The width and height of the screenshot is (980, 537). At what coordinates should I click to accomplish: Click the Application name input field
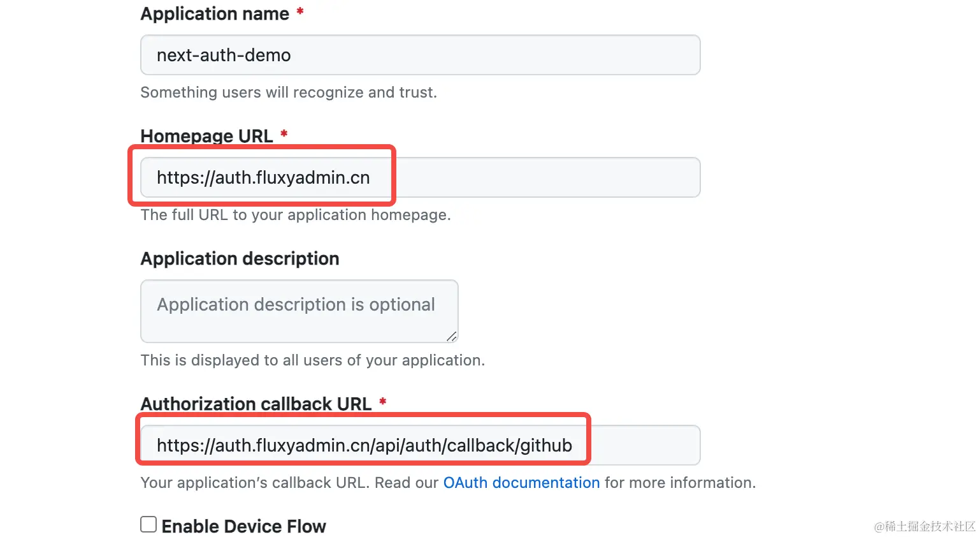pos(420,55)
